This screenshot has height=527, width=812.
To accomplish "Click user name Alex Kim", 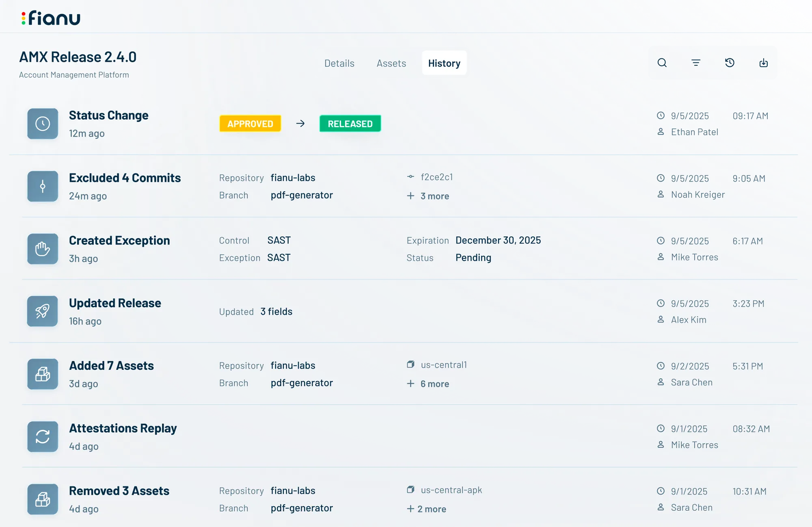I will click(689, 320).
